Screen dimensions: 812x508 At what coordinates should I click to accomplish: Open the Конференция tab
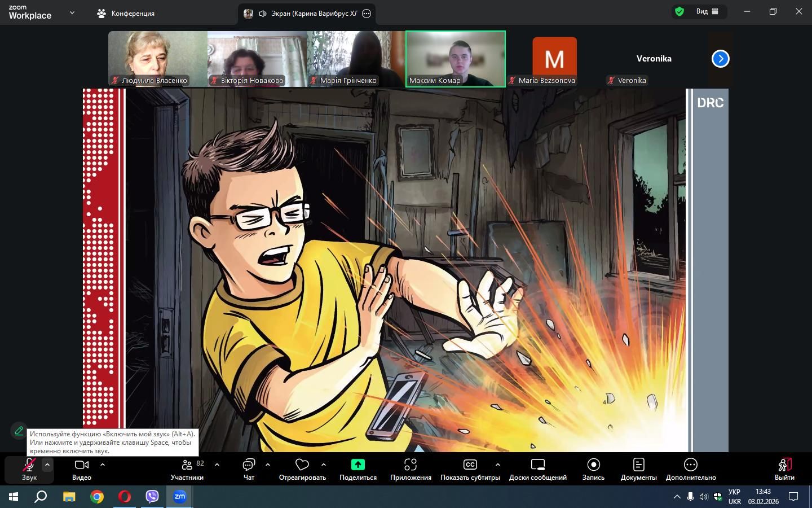pos(126,13)
